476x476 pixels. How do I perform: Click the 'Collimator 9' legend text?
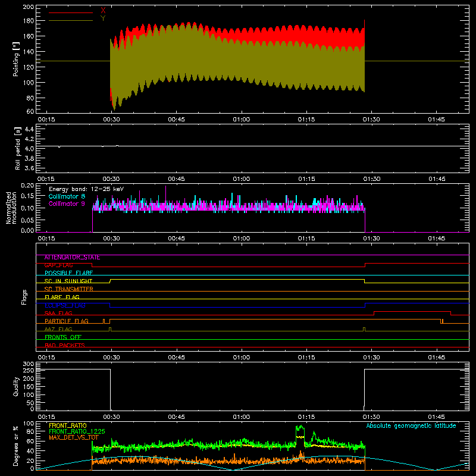(67, 203)
